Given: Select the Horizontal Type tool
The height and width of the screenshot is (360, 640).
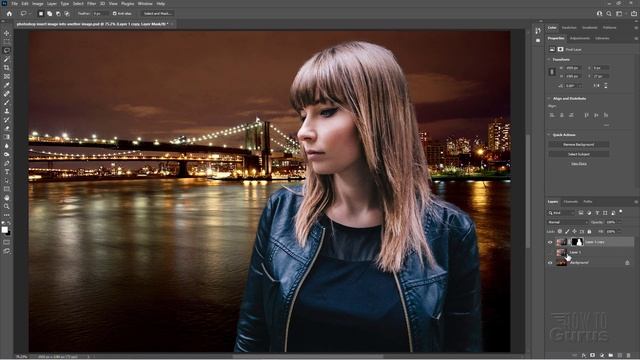Looking at the screenshot, I should pos(7,171).
